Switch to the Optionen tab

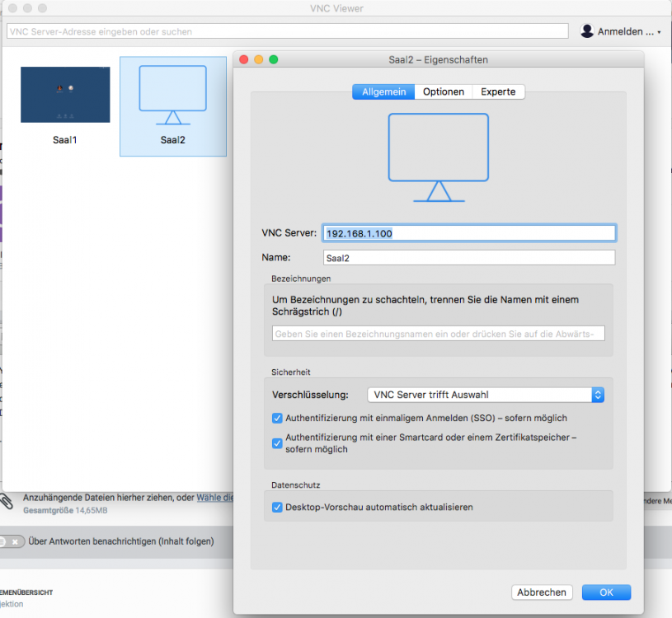444,92
